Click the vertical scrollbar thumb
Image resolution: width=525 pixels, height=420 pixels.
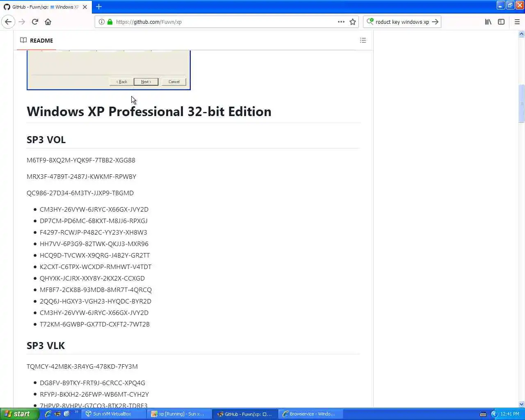[x=521, y=103]
